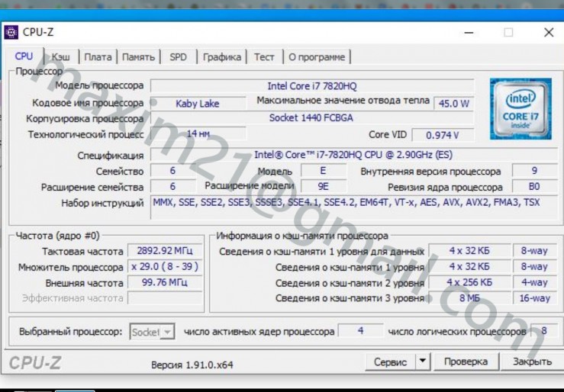Open the Память tab
The height and width of the screenshot is (392, 564).
click(x=138, y=57)
